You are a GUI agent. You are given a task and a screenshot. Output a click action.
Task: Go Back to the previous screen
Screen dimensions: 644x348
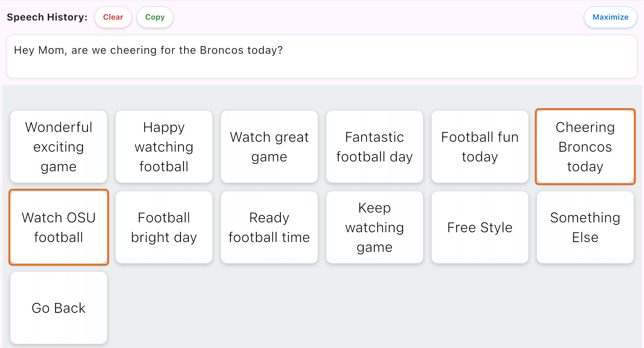tap(59, 308)
